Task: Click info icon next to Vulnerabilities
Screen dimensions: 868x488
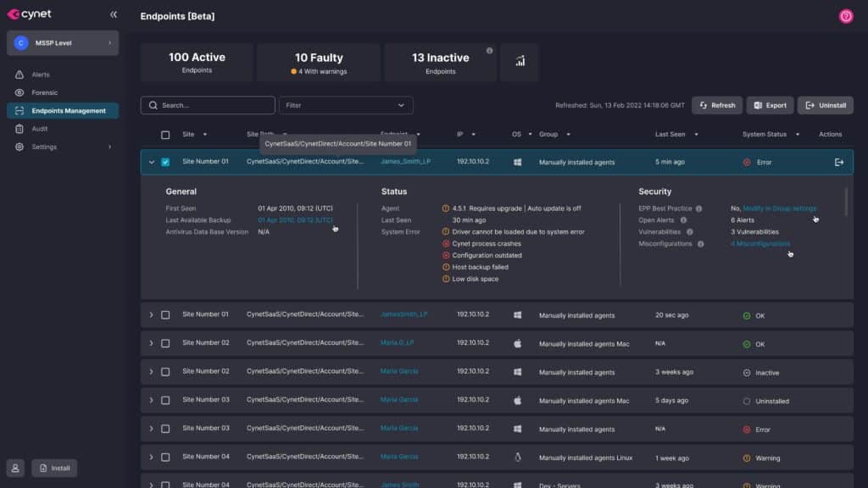Action: click(x=689, y=232)
